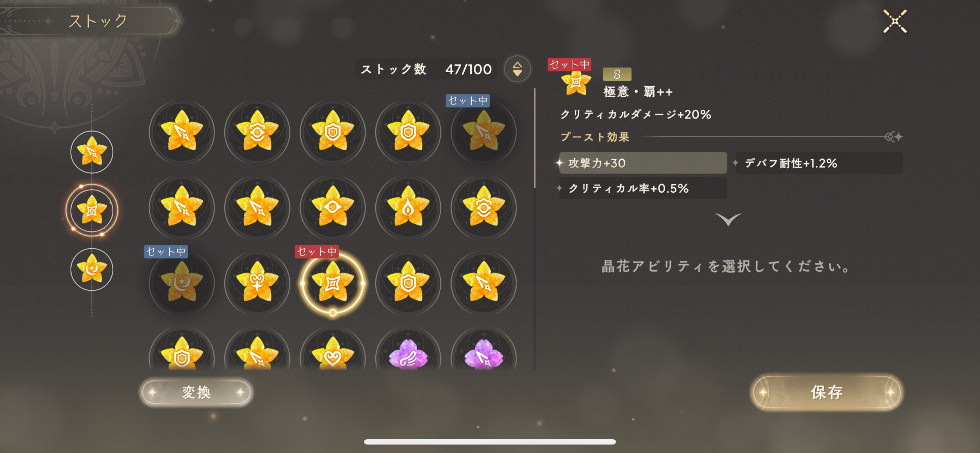Switch to the sword flower slot in sidebar
980x453 pixels.
click(92, 152)
